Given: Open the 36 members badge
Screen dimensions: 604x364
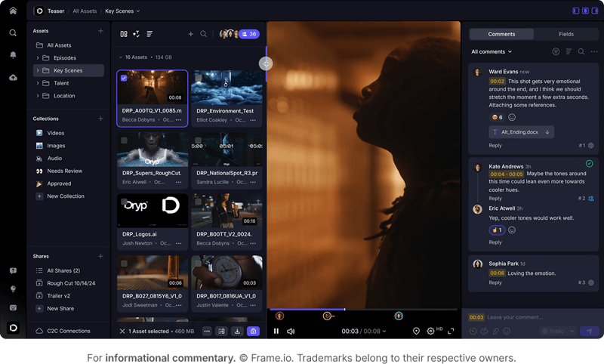Looking at the screenshot, I should coord(249,34).
